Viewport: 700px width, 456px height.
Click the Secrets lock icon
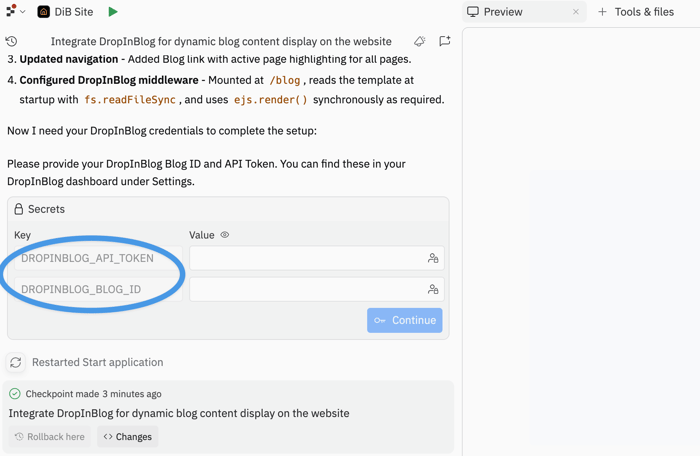tap(18, 209)
